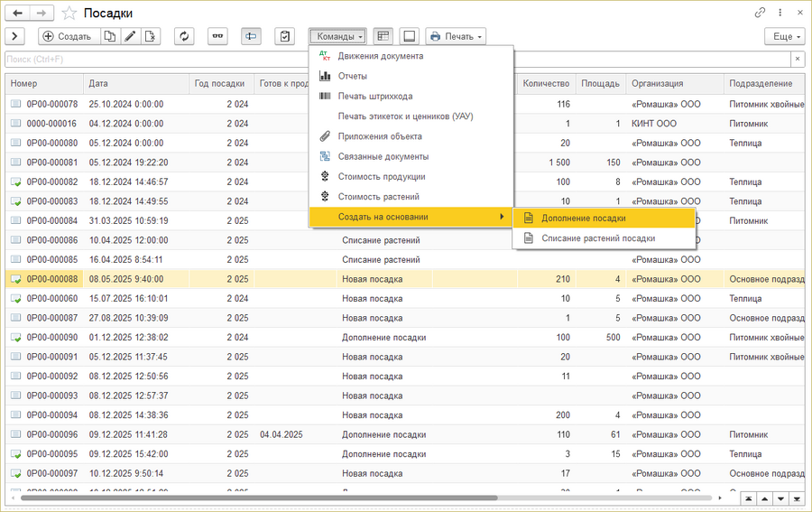Collapse the Команды dropdown

point(339,36)
